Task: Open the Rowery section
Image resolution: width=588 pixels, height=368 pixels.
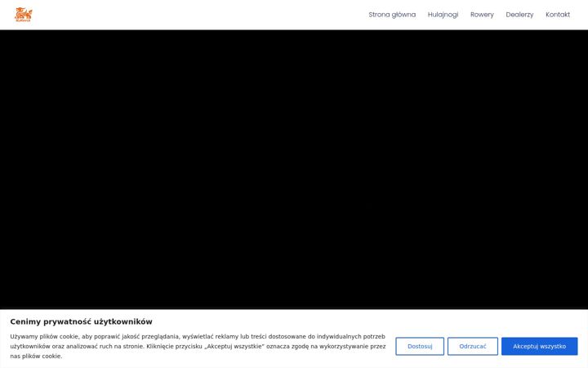Action: [x=482, y=15]
